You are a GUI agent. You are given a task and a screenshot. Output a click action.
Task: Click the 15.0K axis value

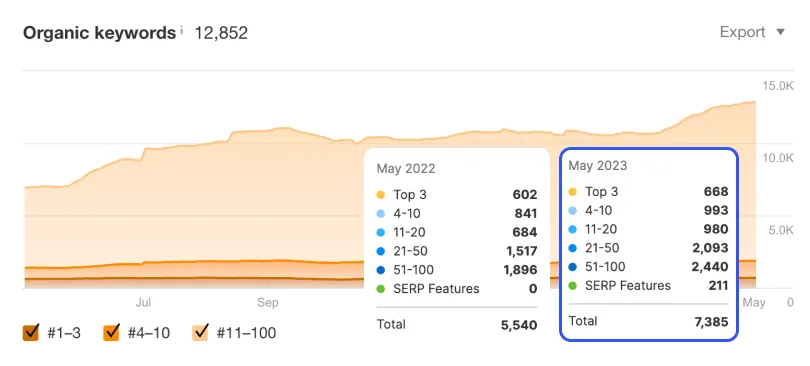point(777,85)
